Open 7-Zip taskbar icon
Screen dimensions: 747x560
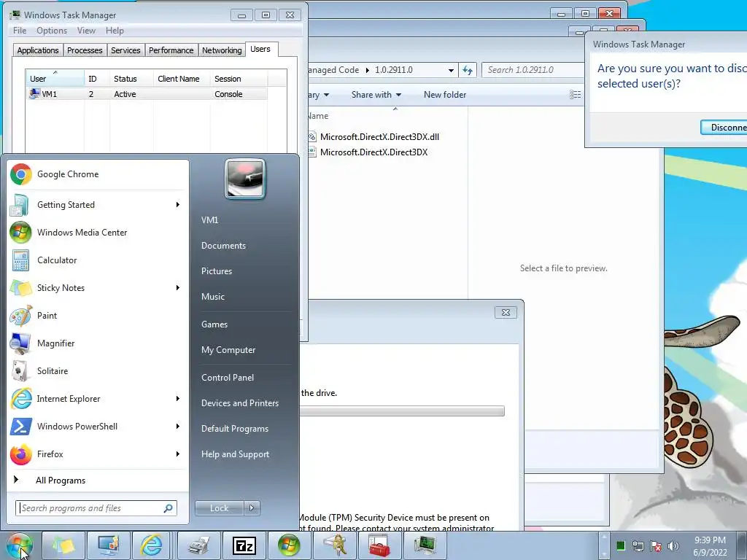(x=244, y=545)
